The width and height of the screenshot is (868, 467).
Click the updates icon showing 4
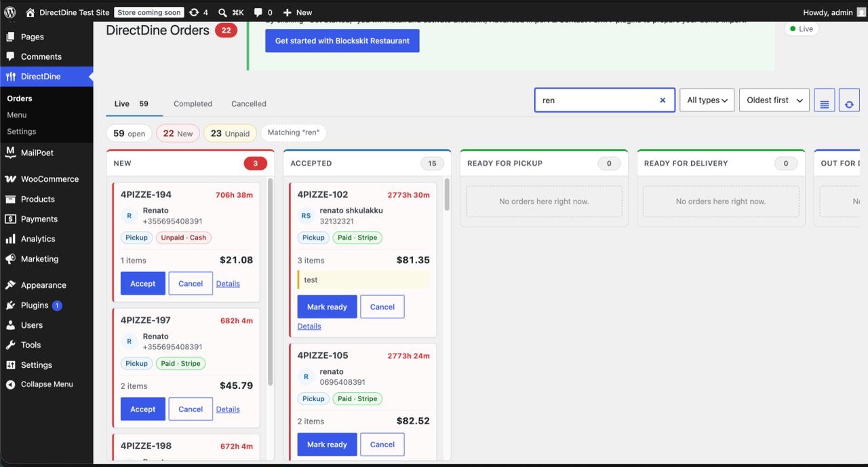click(194, 12)
